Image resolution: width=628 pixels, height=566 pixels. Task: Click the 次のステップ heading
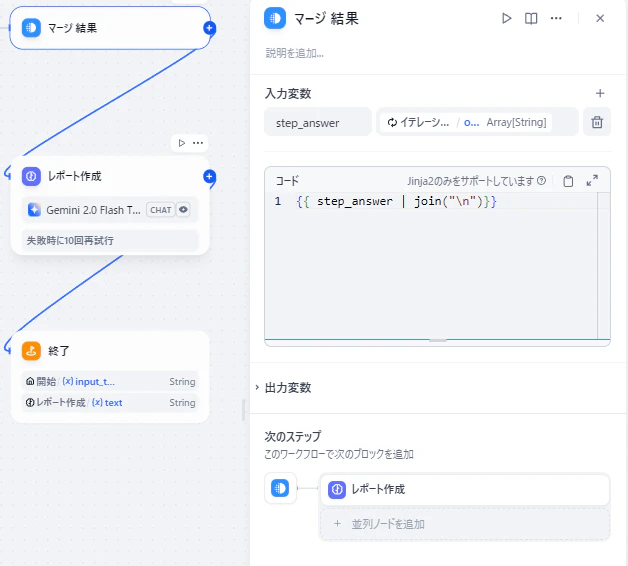coord(293,436)
